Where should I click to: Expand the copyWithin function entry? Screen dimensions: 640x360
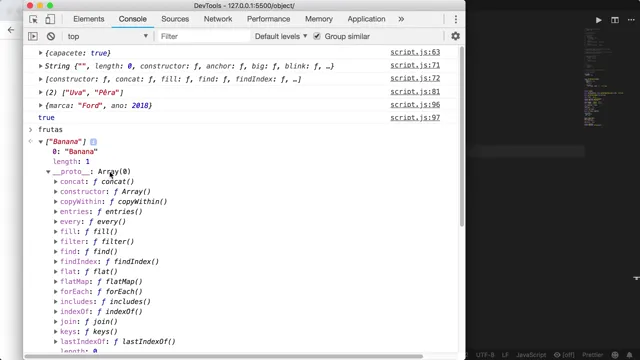56,202
